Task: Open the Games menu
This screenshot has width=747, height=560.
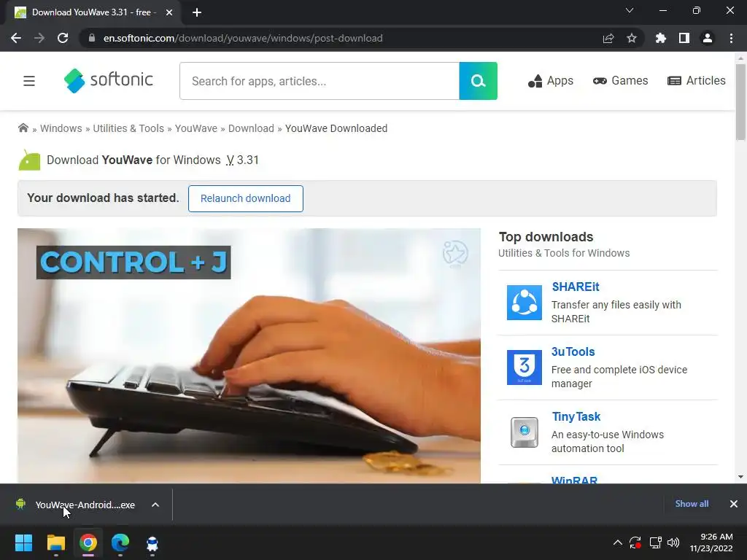Action: (x=620, y=81)
